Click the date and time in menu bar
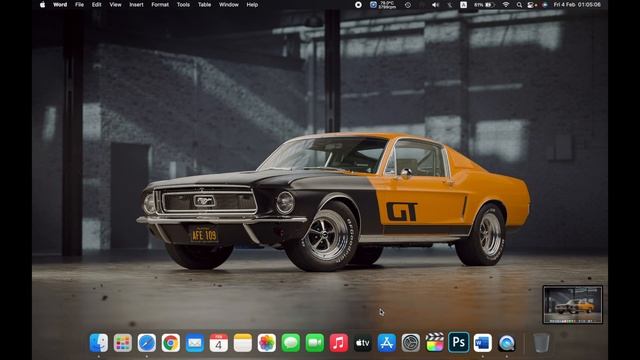This screenshot has height=360, width=640. click(577, 5)
